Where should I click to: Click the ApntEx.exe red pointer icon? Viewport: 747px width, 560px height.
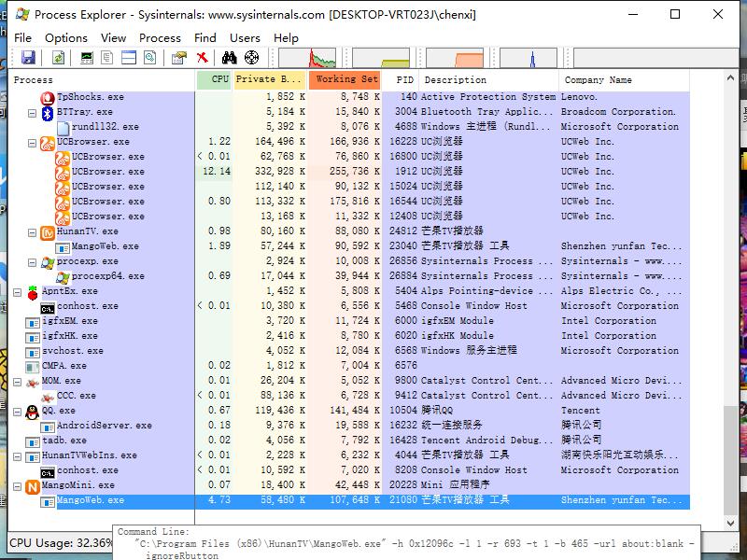tap(33, 292)
